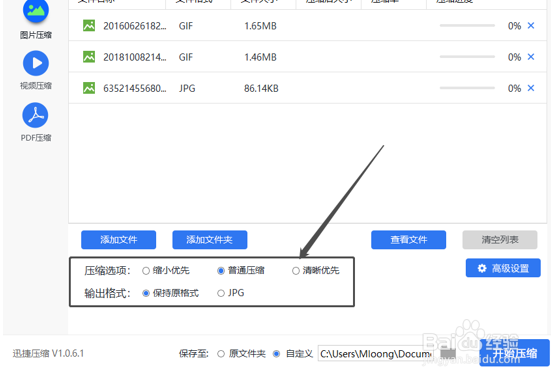The height and width of the screenshot is (379, 551).
Task: Click the 1.65MB file size cell
Action: [260, 26]
